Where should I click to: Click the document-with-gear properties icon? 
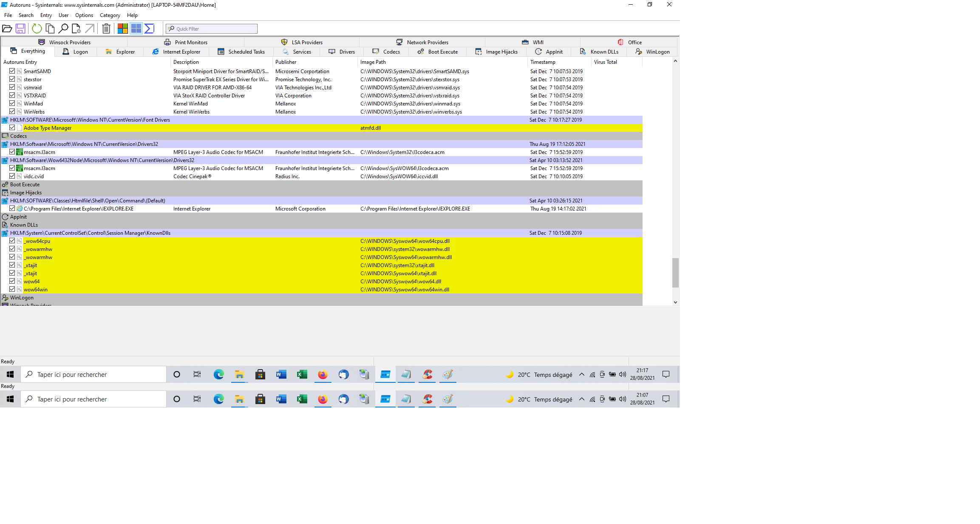pyautogui.click(x=76, y=28)
